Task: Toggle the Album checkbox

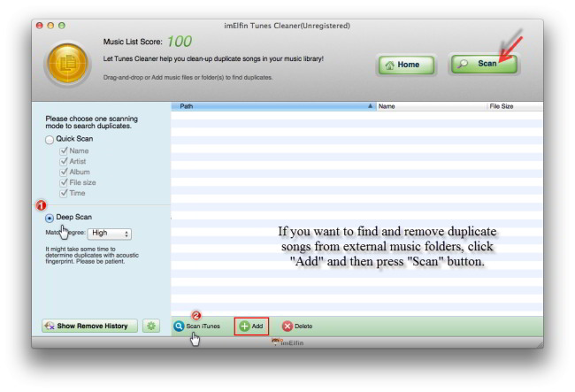Action: click(64, 172)
